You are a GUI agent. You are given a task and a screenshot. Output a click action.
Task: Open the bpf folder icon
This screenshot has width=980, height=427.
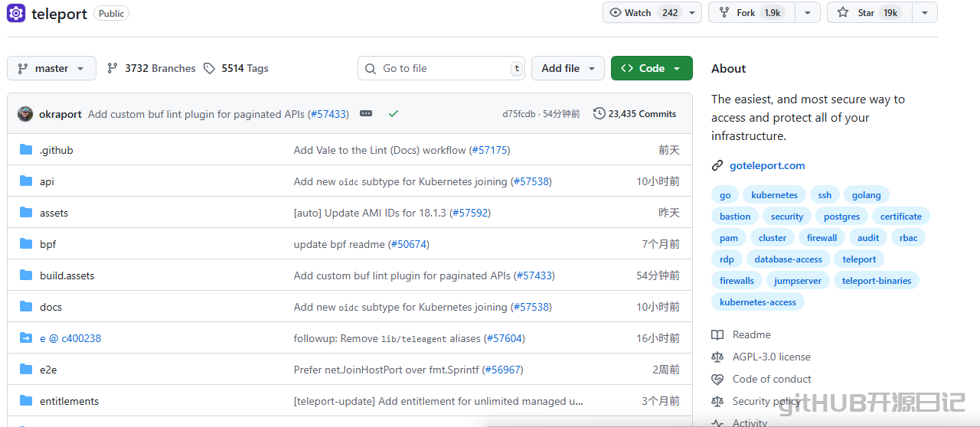point(26,243)
